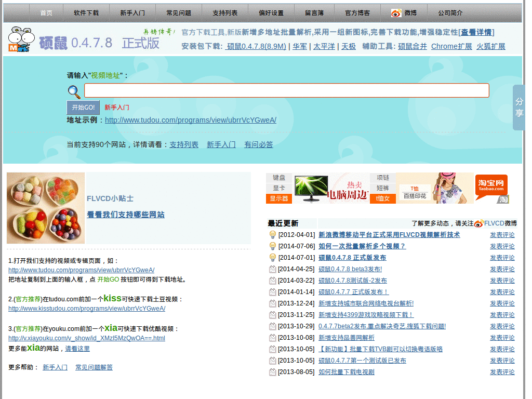Click the Weibo icon beside FLVCD微博
532x399 pixels.
478,224
